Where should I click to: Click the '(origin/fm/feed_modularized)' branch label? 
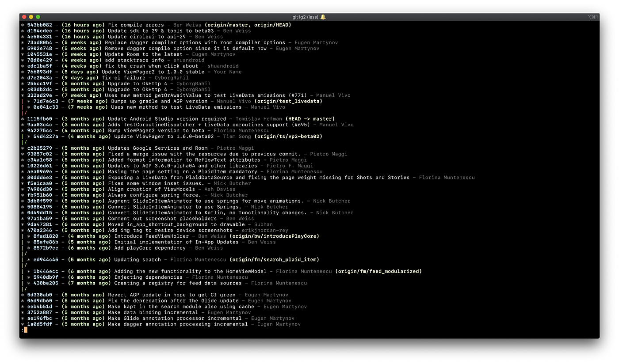click(378, 271)
